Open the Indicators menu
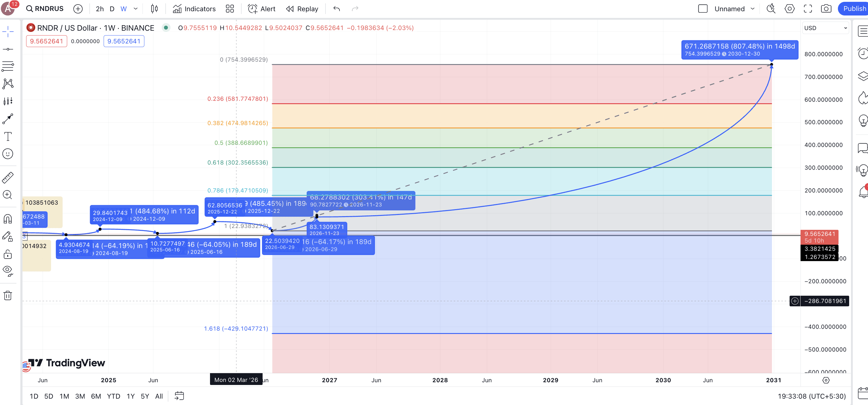The image size is (868, 405). 194,9
